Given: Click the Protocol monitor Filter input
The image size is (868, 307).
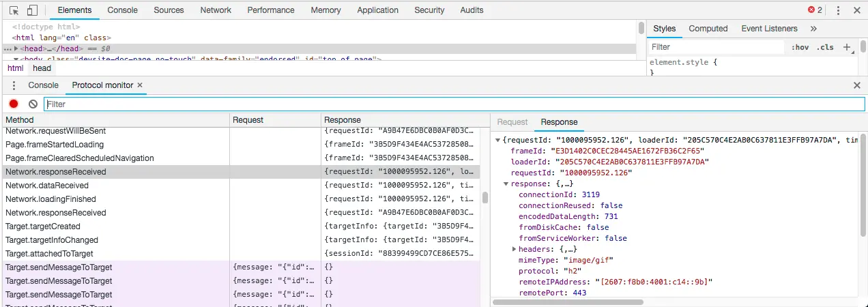Looking at the screenshot, I should coord(454,104).
